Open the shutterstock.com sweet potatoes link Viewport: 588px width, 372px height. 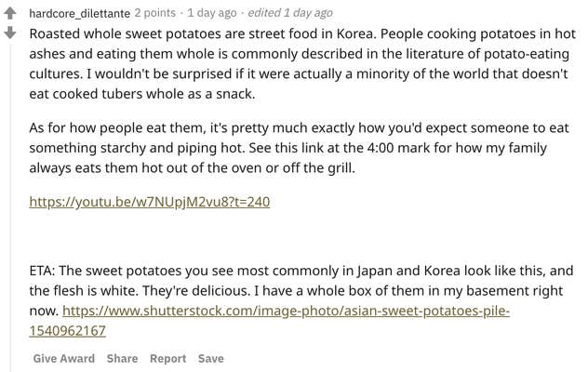(x=286, y=311)
